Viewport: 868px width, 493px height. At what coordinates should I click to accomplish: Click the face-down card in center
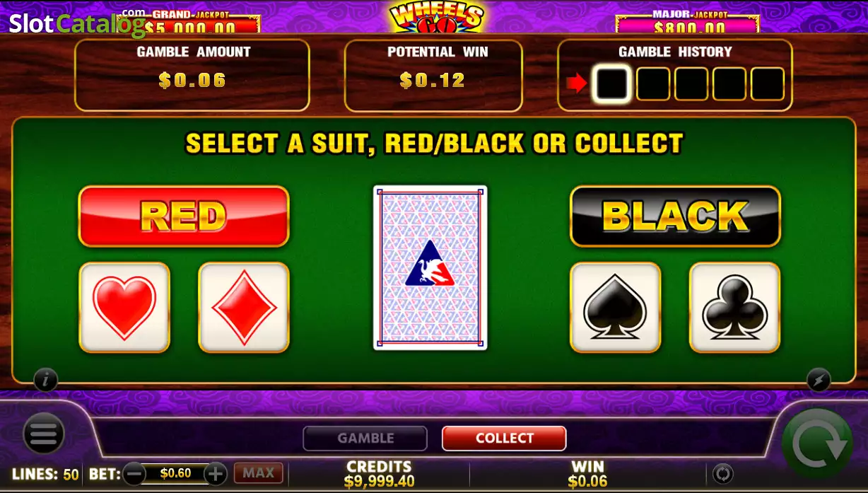[x=430, y=267]
